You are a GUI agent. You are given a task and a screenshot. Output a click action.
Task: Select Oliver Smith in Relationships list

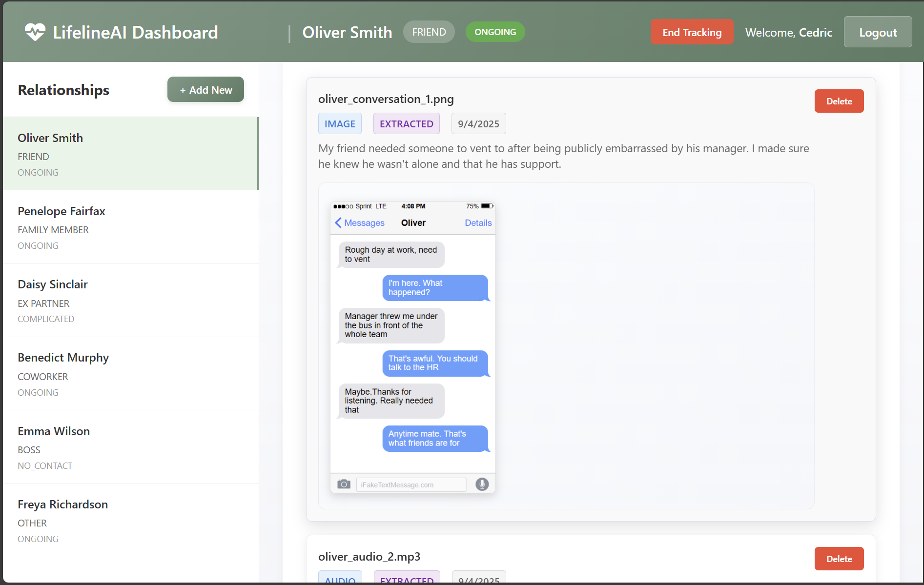(x=130, y=154)
